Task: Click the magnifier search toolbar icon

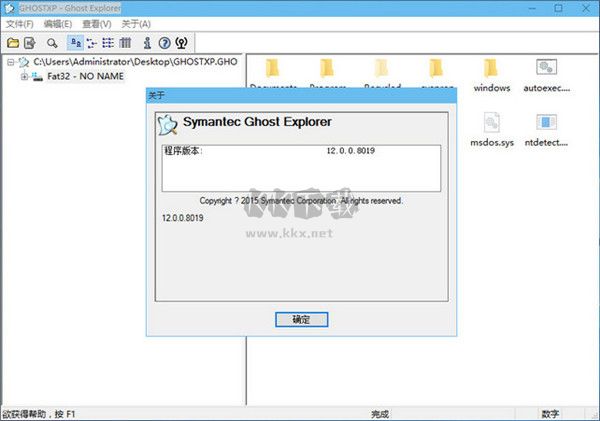Action: pyautogui.click(x=52, y=43)
